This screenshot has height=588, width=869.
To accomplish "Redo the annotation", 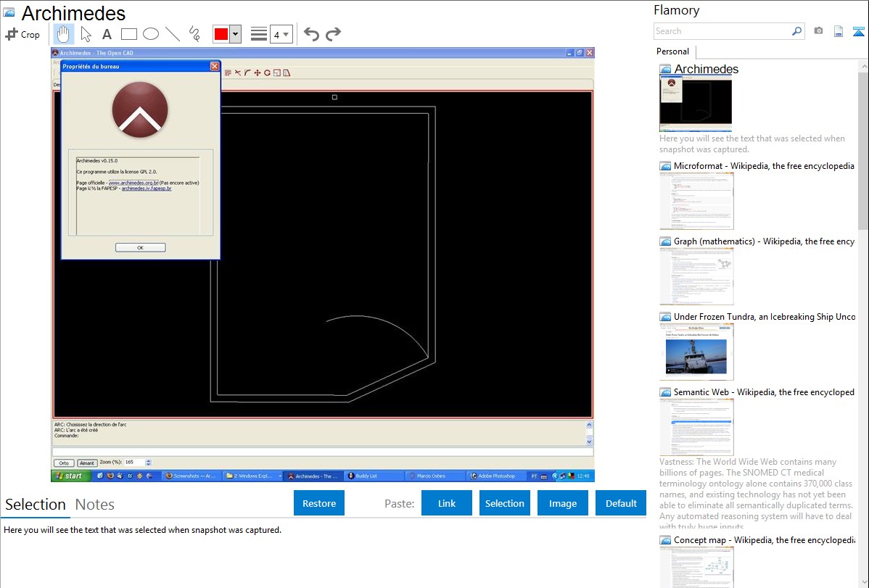I will (333, 34).
